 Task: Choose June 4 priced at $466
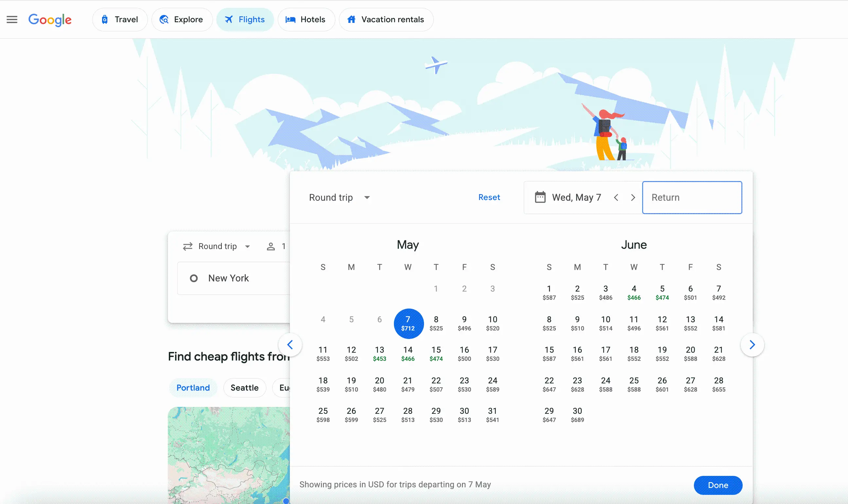(633, 293)
